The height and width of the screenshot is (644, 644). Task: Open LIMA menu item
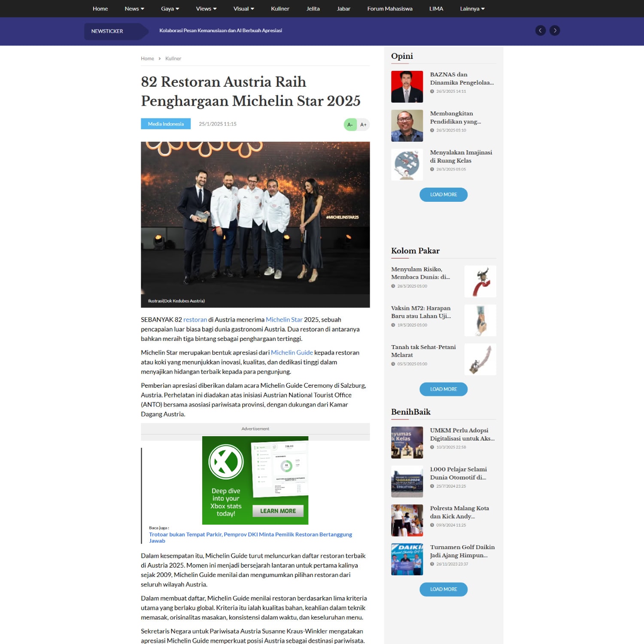436,9
